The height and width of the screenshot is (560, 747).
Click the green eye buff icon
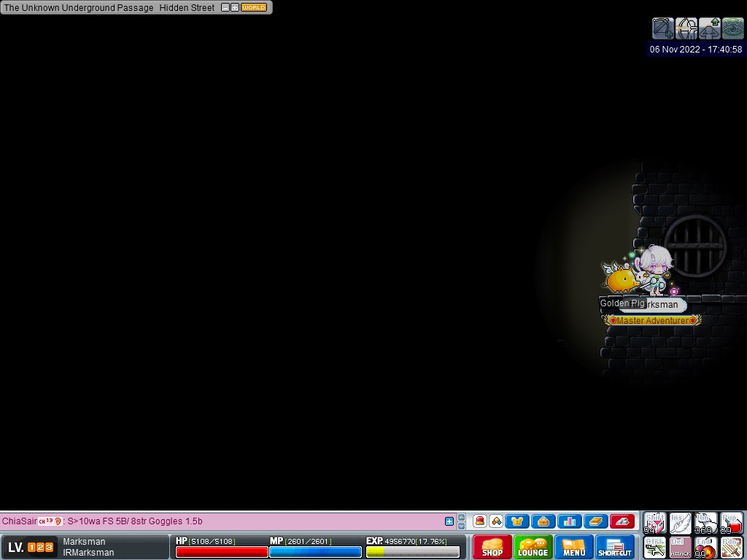732,28
